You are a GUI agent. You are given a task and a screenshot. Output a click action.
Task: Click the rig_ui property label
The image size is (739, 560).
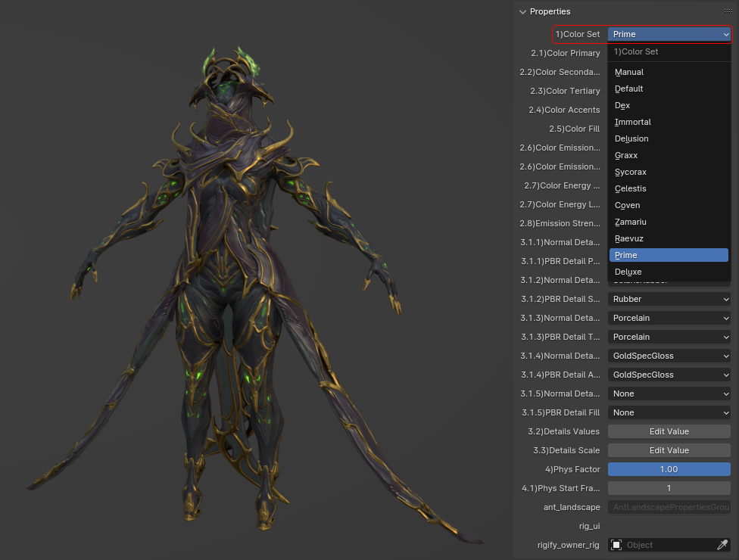coord(589,526)
